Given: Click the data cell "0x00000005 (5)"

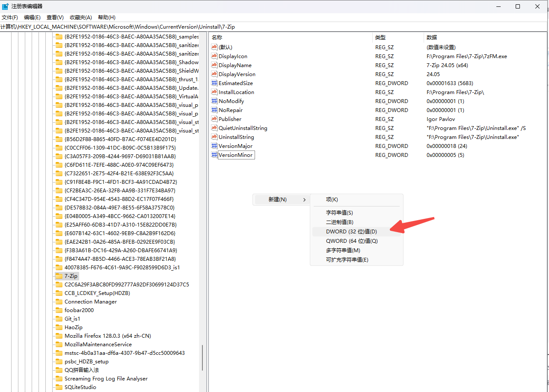Looking at the screenshot, I should click(445, 155).
